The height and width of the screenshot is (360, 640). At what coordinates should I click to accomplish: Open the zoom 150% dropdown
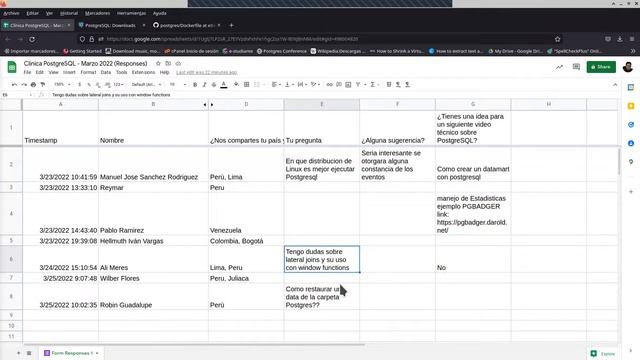62,84
